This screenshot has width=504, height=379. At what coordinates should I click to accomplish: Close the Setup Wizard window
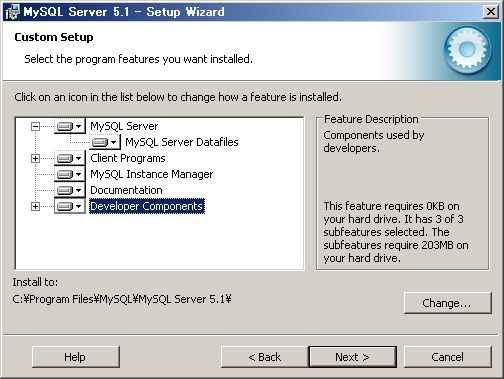(x=490, y=12)
